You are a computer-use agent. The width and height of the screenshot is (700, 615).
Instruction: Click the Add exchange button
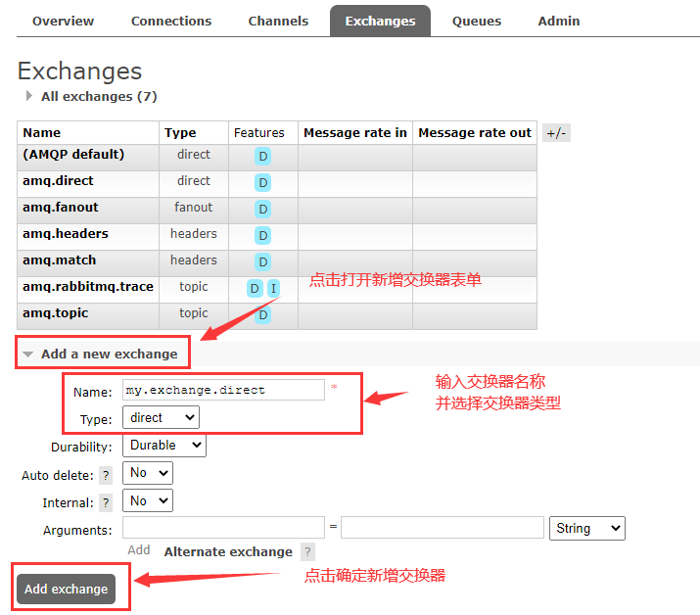(66, 589)
